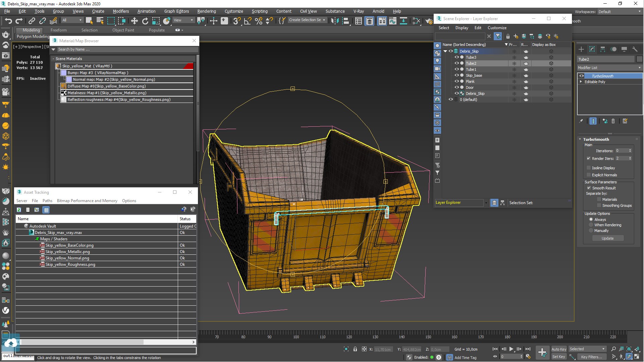
Task: Open Utilities tab in command panel
Action: [x=635, y=49]
